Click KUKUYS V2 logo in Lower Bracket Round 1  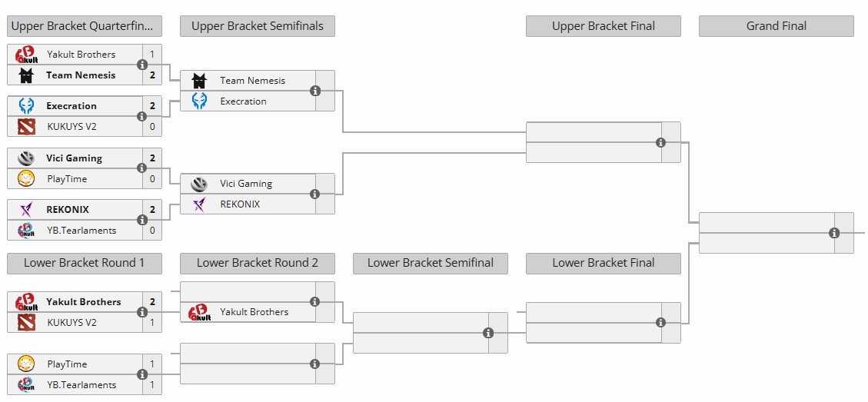coord(26,323)
